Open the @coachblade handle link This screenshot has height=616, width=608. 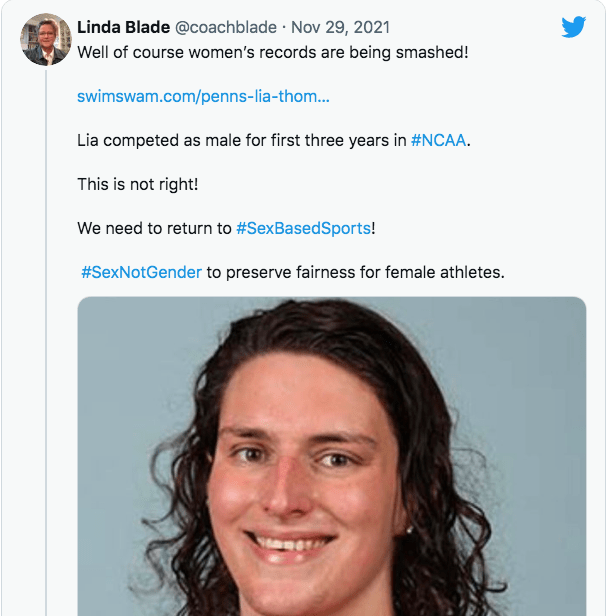225,26
